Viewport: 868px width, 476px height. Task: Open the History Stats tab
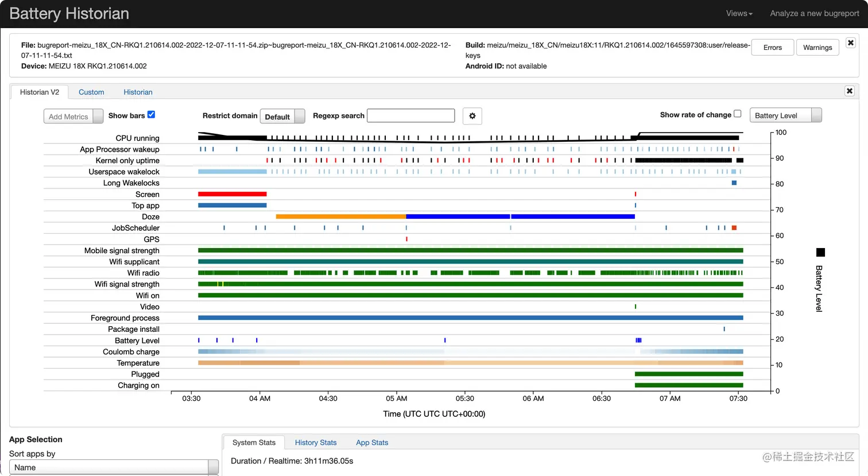[316, 443]
